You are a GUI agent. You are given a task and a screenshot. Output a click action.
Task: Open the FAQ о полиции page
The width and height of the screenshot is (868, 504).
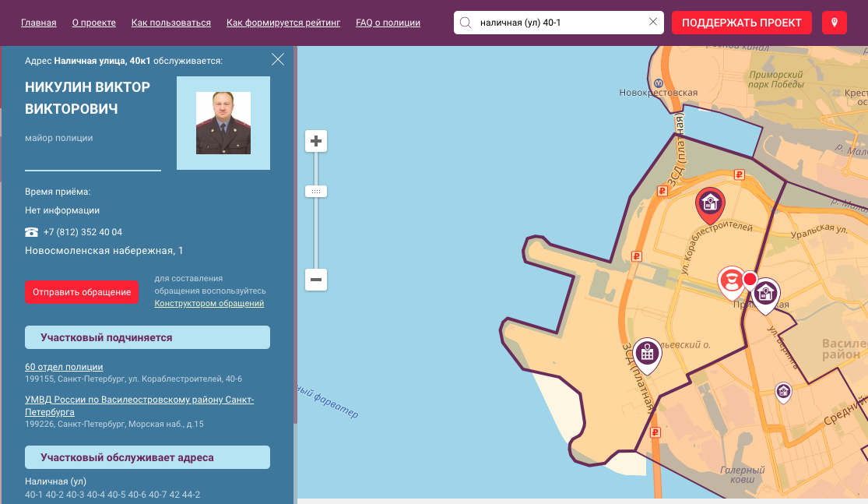(x=388, y=23)
